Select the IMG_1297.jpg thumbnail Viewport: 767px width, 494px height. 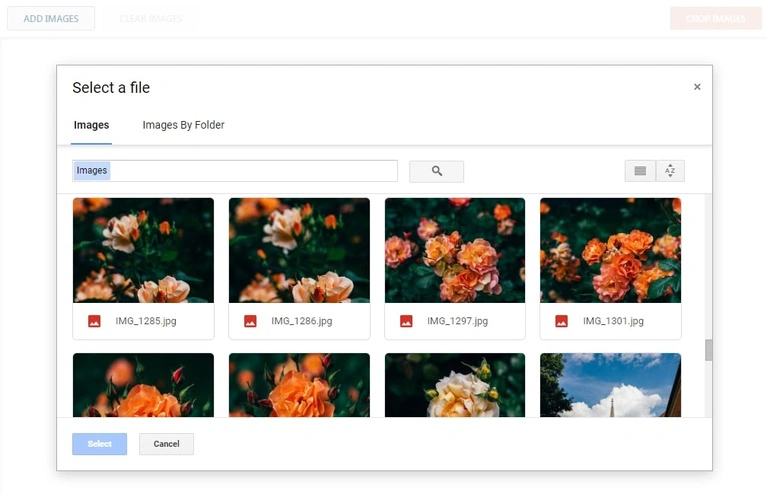455,250
